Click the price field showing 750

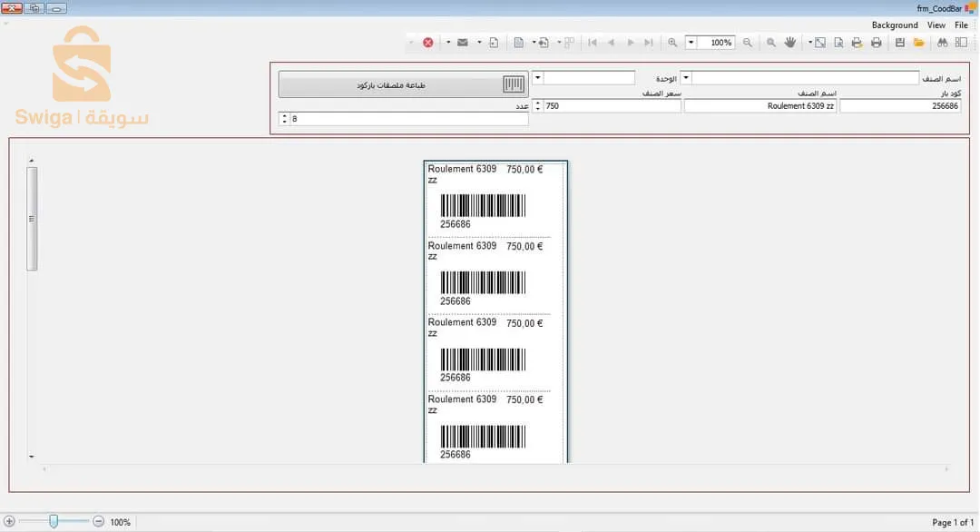612,106
